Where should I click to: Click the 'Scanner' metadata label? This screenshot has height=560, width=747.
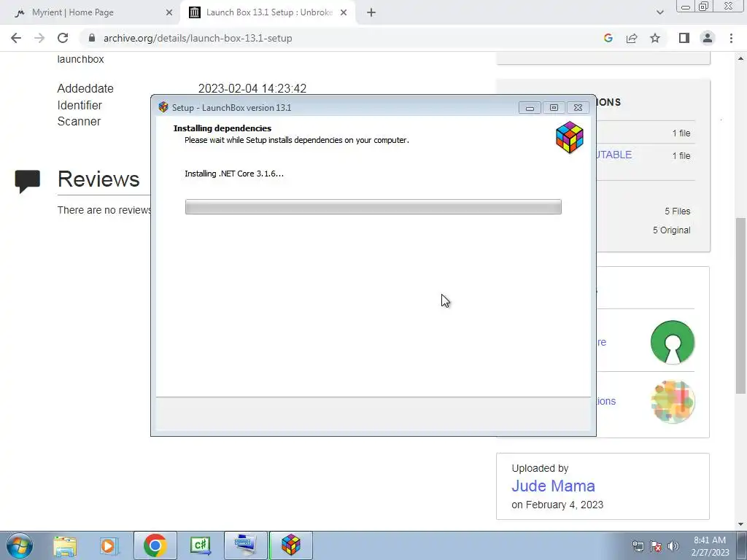click(x=79, y=122)
